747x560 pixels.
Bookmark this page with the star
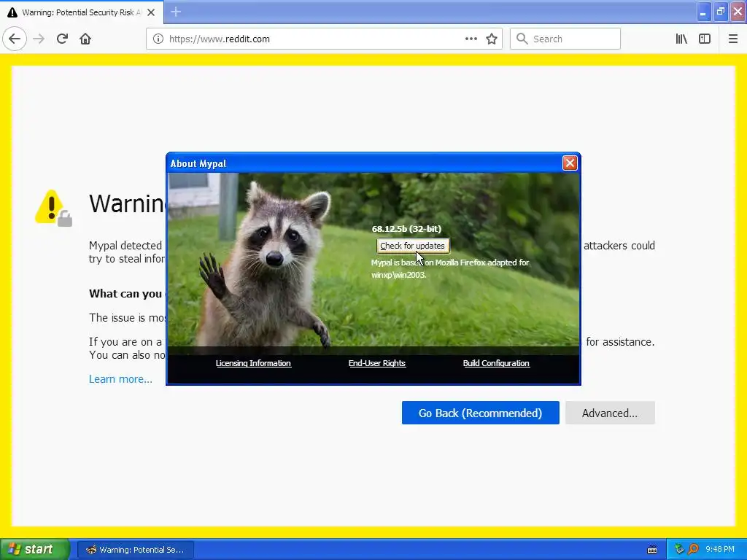(x=492, y=39)
